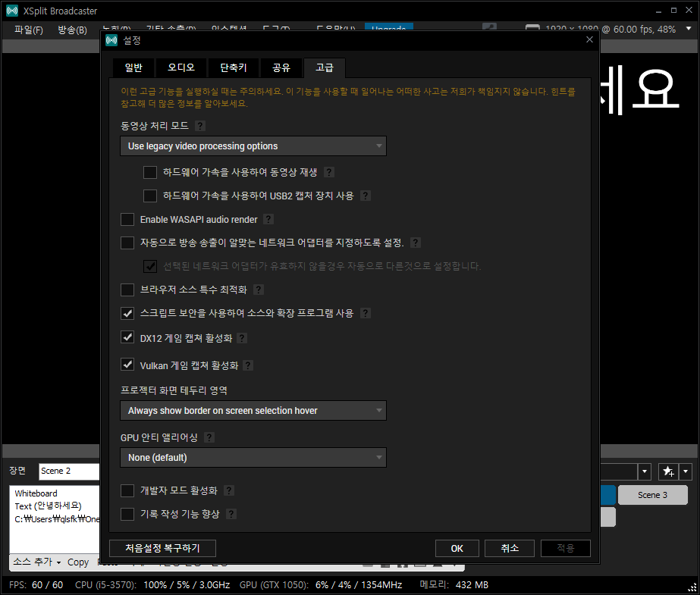Click the XSplit logo in 설정 dialog title
The image size is (700, 595).
point(111,40)
